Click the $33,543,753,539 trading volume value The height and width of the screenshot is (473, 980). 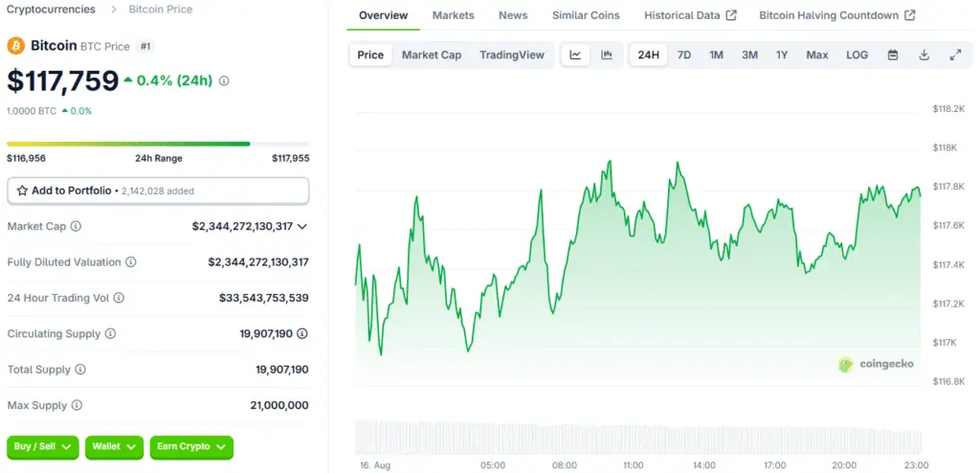[x=264, y=298]
